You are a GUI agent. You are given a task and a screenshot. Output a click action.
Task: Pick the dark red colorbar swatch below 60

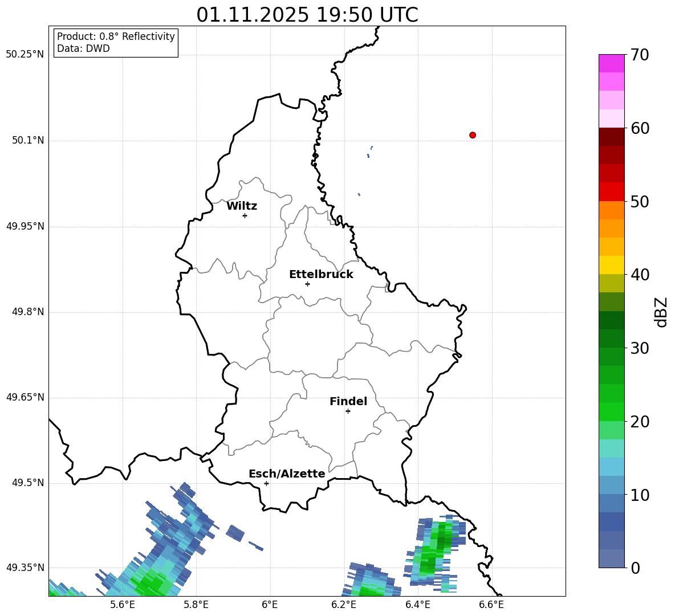(x=611, y=137)
